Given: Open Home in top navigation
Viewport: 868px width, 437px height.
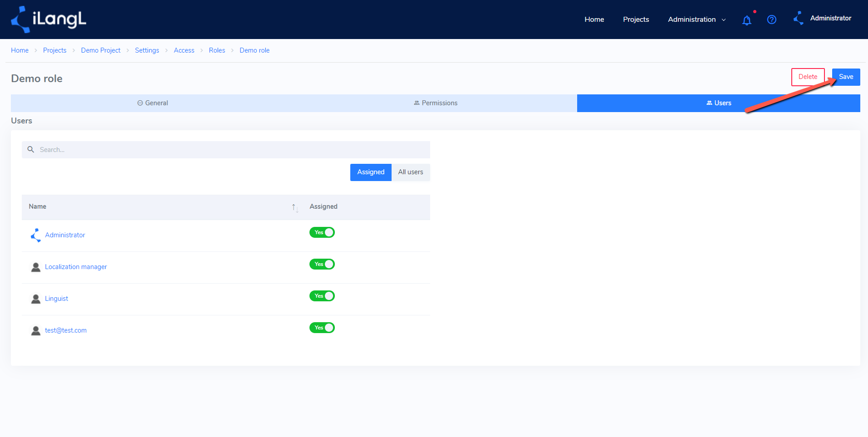Looking at the screenshot, I should point(594,20).
